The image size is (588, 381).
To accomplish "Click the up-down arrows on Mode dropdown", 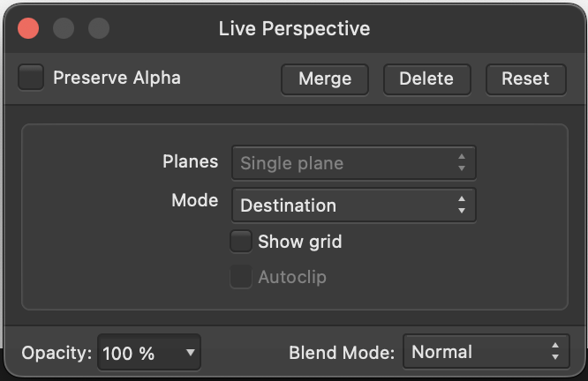I will 462,205.
